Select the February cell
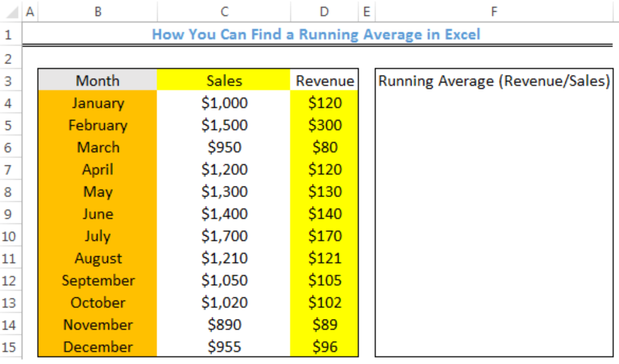The height and width of the screenshot is (364, 619). 97,125
